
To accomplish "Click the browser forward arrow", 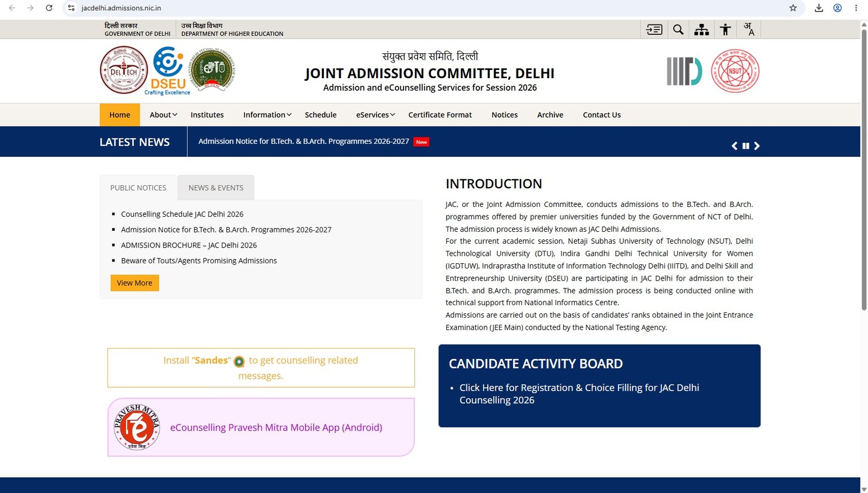I will 30,8.
